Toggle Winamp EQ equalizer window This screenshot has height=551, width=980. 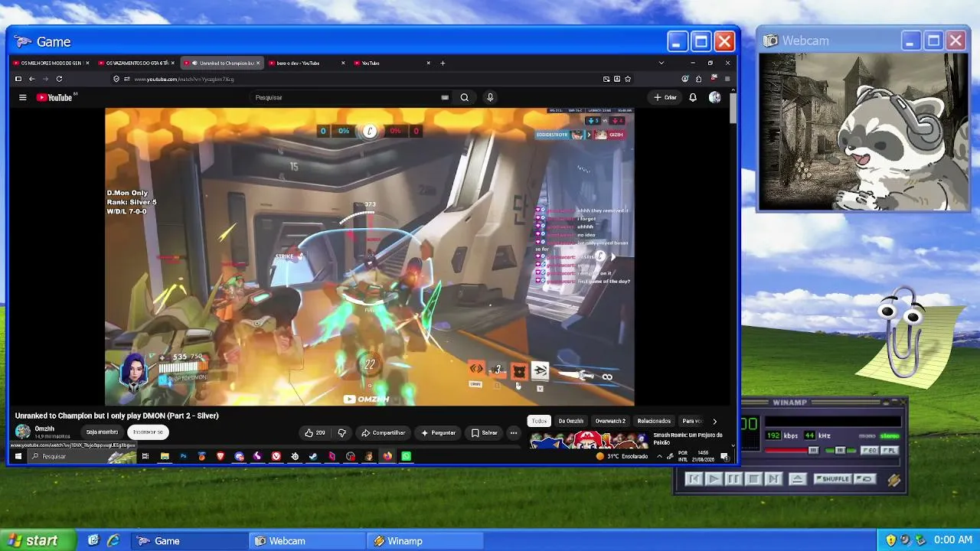tap(870, 451)
